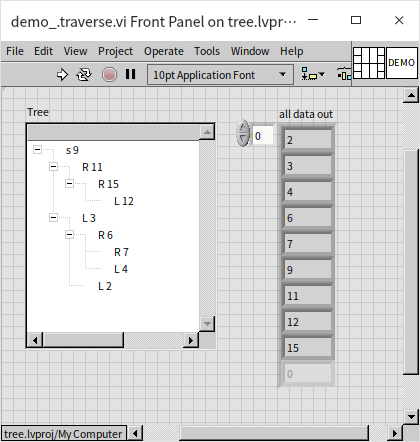Collapse the s 9 root node

click(37, 149)
